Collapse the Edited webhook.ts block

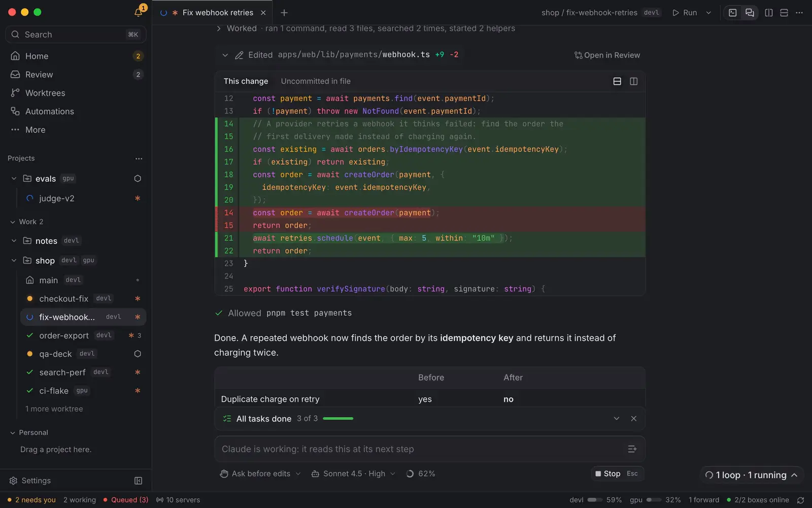point(225,55)
